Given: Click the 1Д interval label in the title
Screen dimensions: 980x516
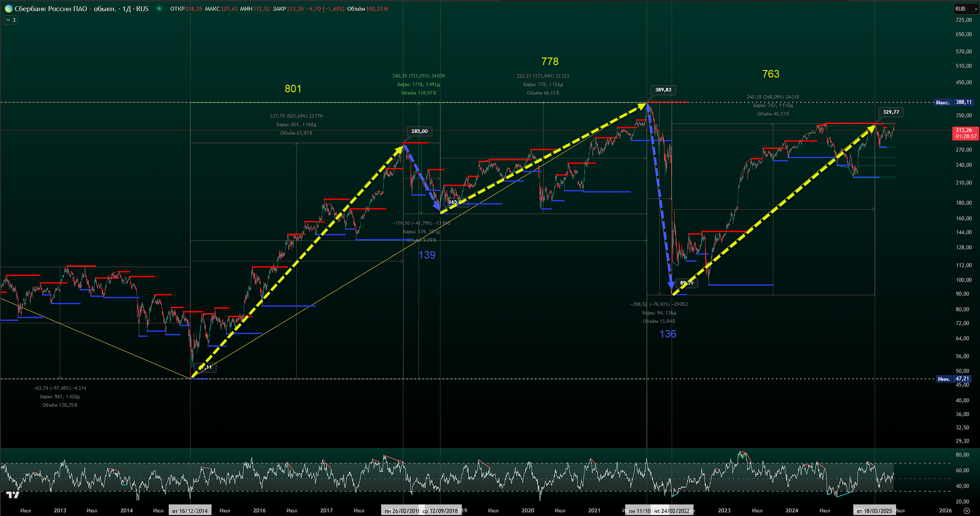Looking at the screenshot, I should point(127,9).
